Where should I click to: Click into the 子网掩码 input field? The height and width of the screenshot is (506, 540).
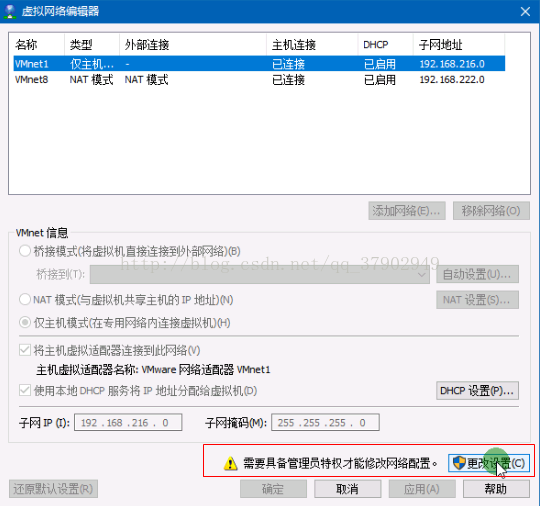[x=325, y=423]
